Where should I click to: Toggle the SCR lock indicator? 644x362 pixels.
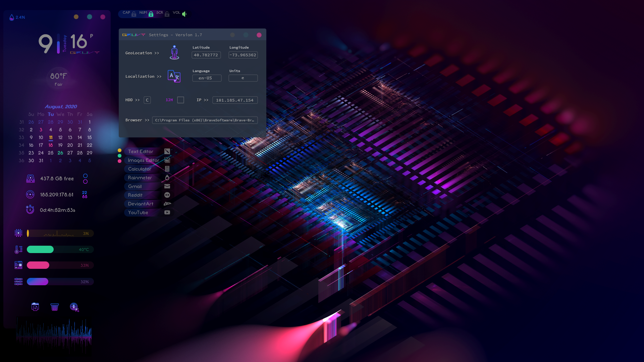point(167,14)
